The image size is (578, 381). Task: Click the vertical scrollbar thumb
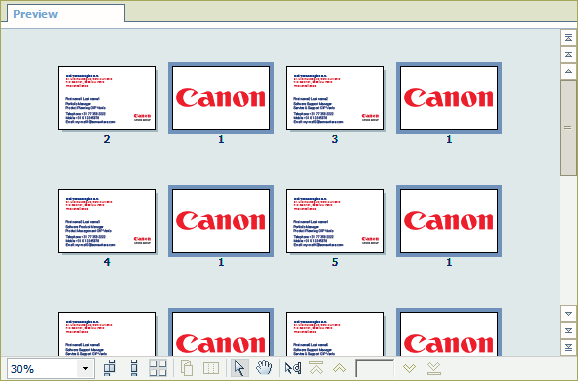[568, 128]
